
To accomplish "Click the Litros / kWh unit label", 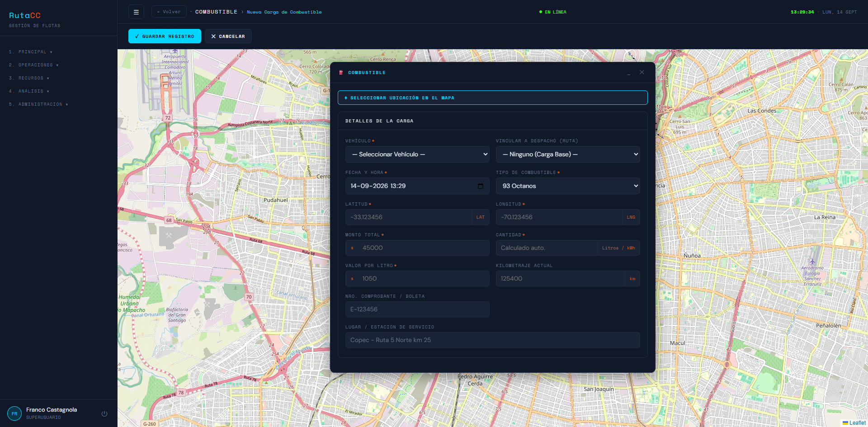I will [618, 248].
